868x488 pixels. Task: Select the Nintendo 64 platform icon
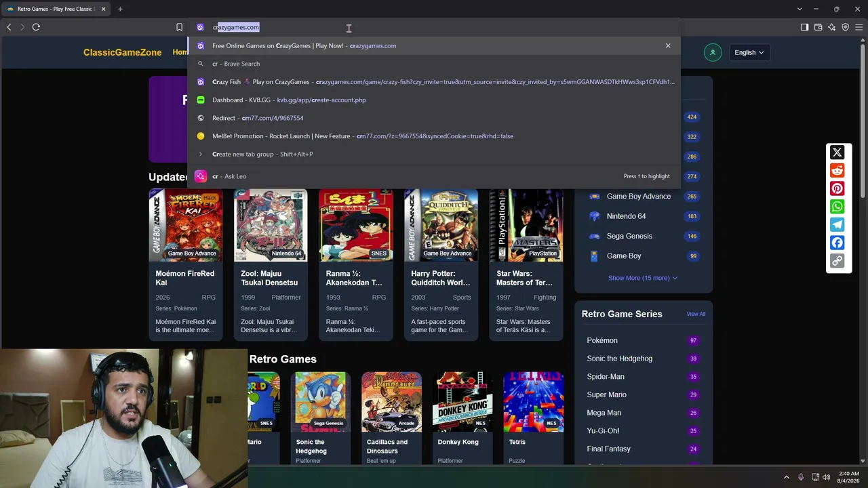tap(595, 216)
